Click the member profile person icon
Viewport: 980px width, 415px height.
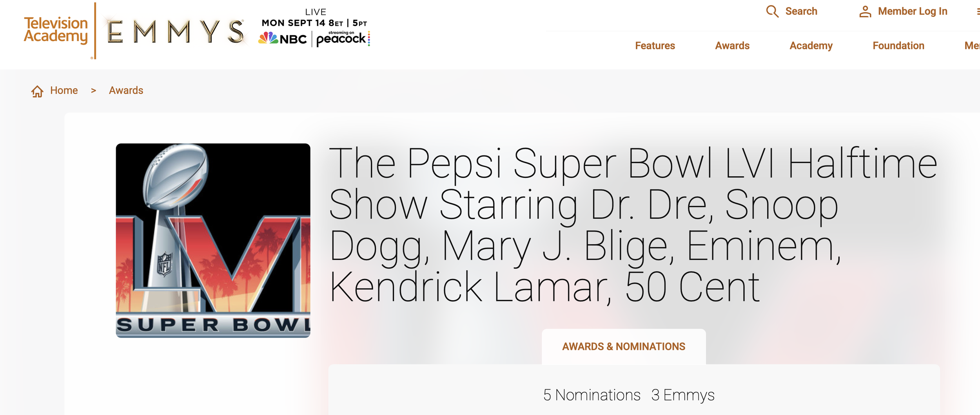(865, 11)
